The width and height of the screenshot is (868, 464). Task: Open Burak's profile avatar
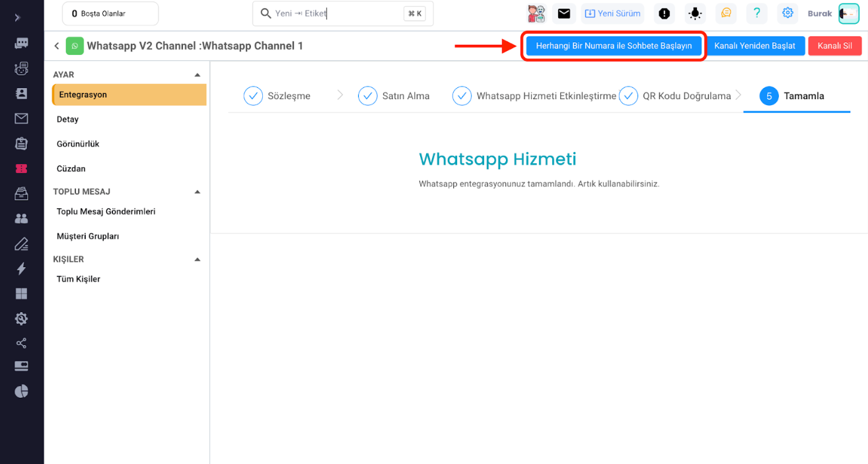(x=848, y=13)
